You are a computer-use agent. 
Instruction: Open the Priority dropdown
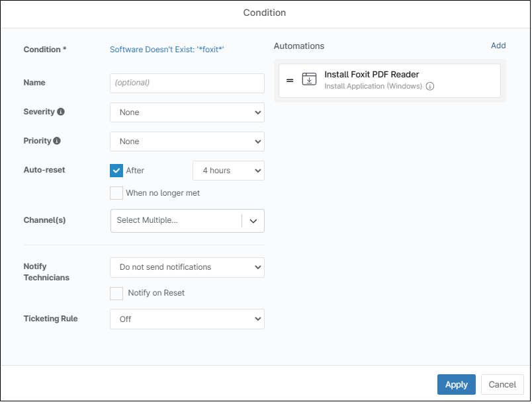(187, 141)
